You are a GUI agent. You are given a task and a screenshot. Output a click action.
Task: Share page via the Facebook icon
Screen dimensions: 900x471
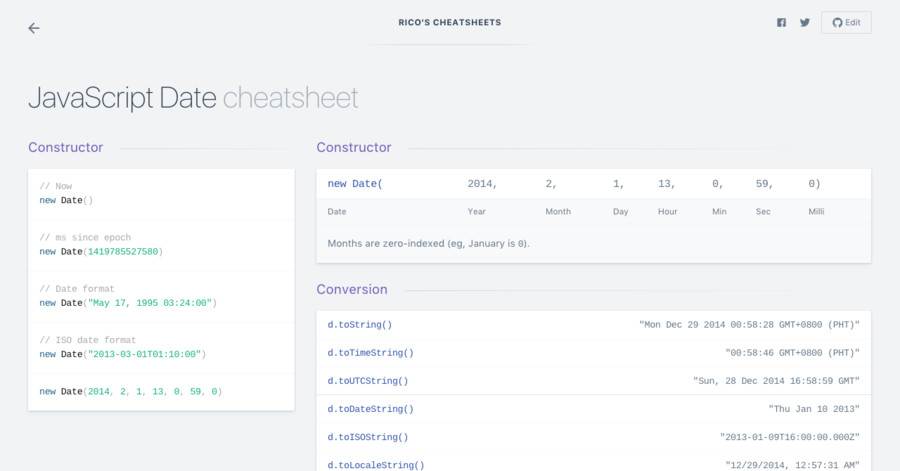781,22
